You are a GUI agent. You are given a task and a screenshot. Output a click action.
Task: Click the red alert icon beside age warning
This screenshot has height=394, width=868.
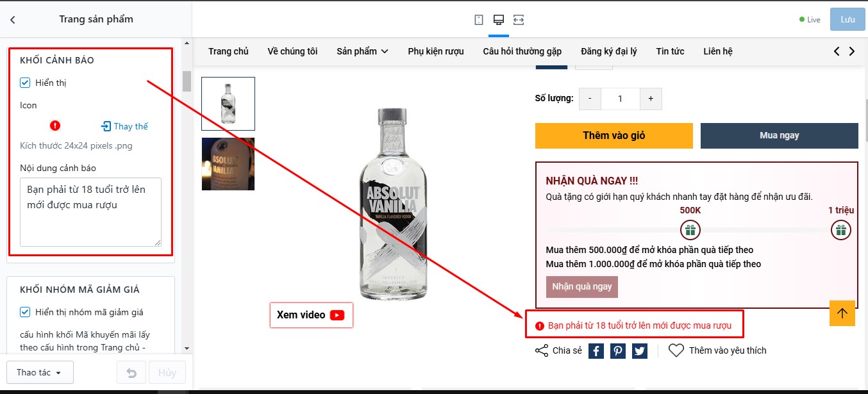point(540,325)
